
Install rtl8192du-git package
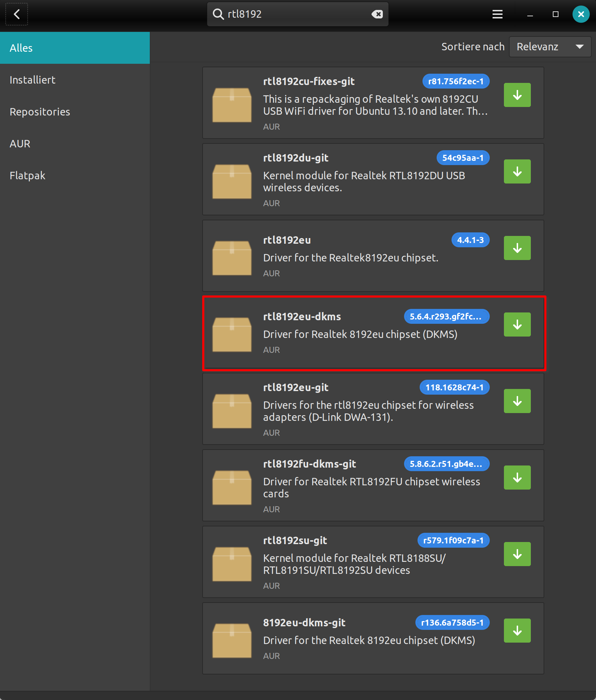click(517, 171)
